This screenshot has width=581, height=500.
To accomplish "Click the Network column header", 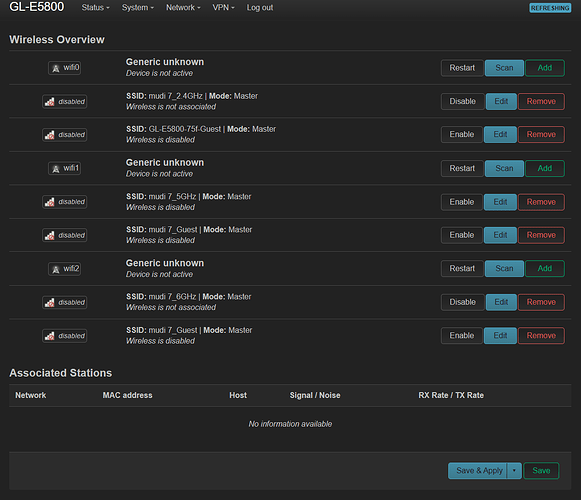I will [31, 395].
